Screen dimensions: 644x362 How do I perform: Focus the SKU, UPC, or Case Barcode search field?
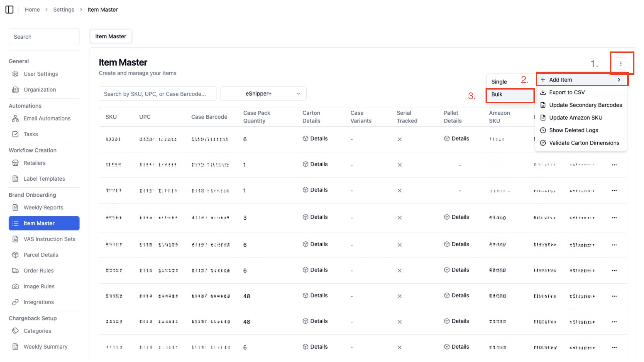point(158,94)
